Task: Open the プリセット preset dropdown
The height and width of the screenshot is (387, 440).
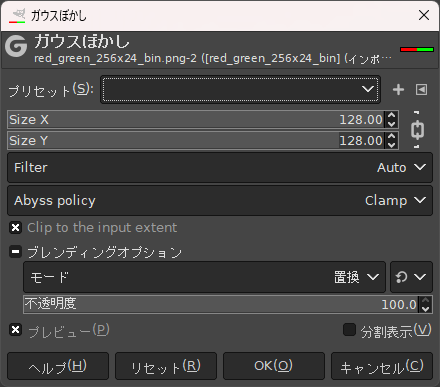Action: [x=240, y=89]
